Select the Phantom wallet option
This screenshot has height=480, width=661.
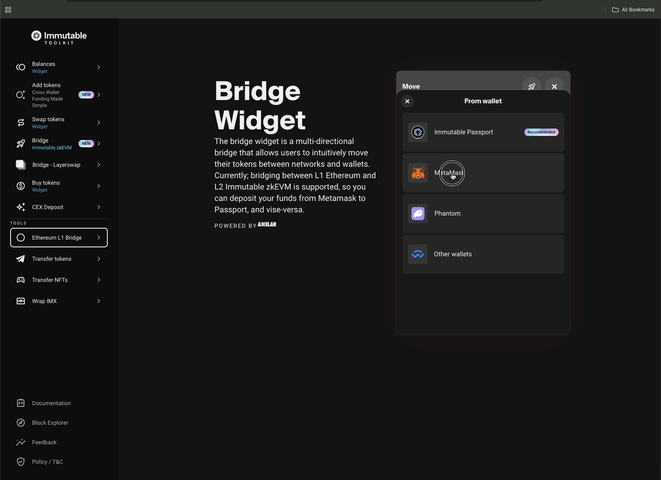click(483, 214)
